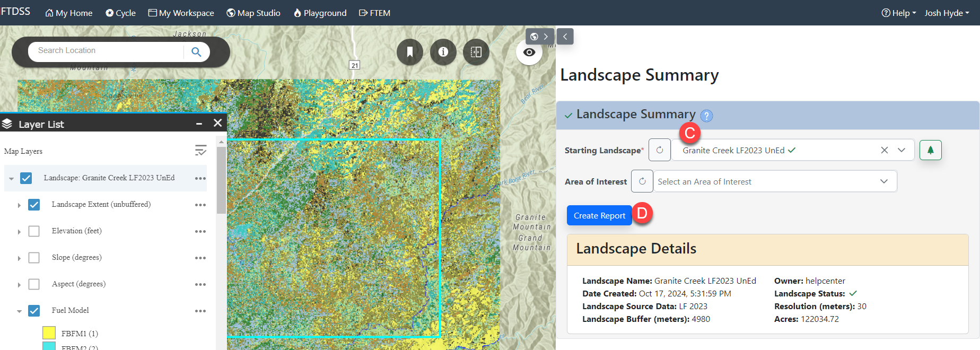Disable the Fuel Model layer checkbox
The height and width of the screenshot is (350, 980).
34,311
